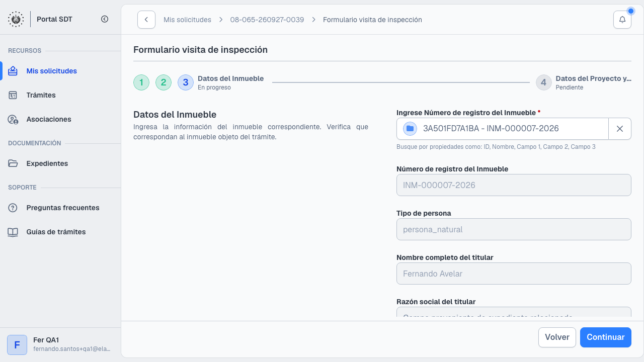
Task: Open Mis solicitudes in the sidebar
Action: (60, 71)
